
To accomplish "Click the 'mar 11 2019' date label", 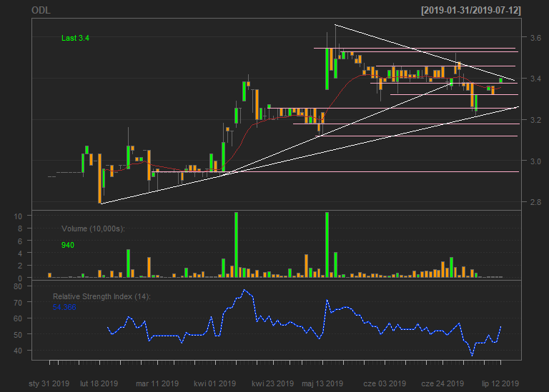I will [x=157, y=383].
